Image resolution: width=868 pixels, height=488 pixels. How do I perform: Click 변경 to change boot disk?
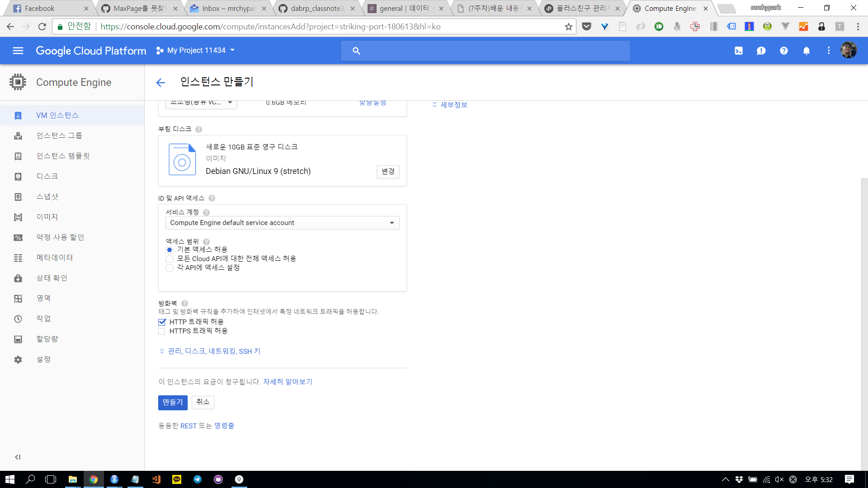(388, 172)
